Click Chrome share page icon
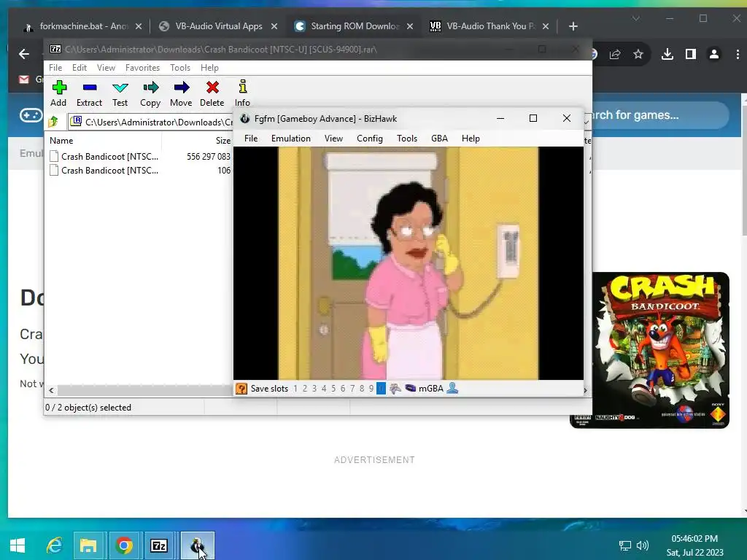Viewport: 747px width, 560px height. [x=615, y=54]
